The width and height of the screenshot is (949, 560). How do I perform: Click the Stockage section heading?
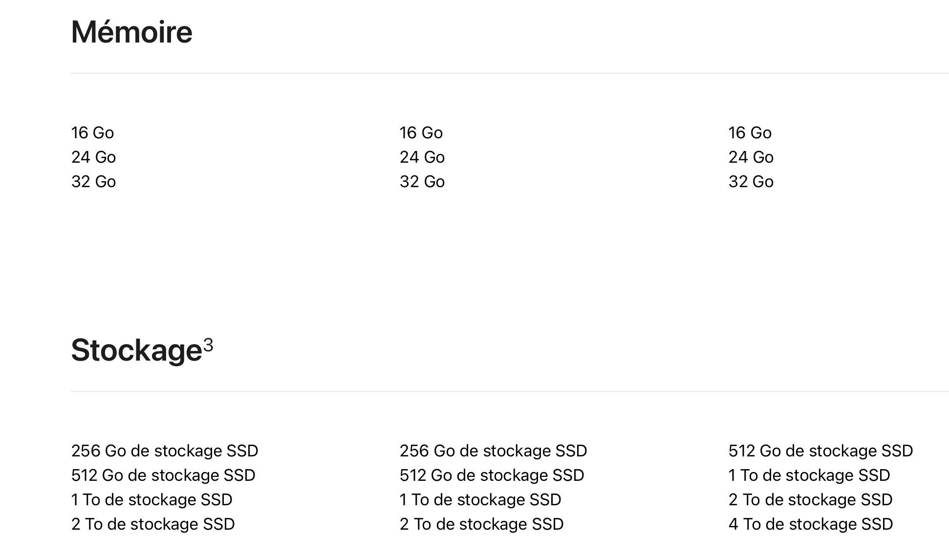click(136, 350)
